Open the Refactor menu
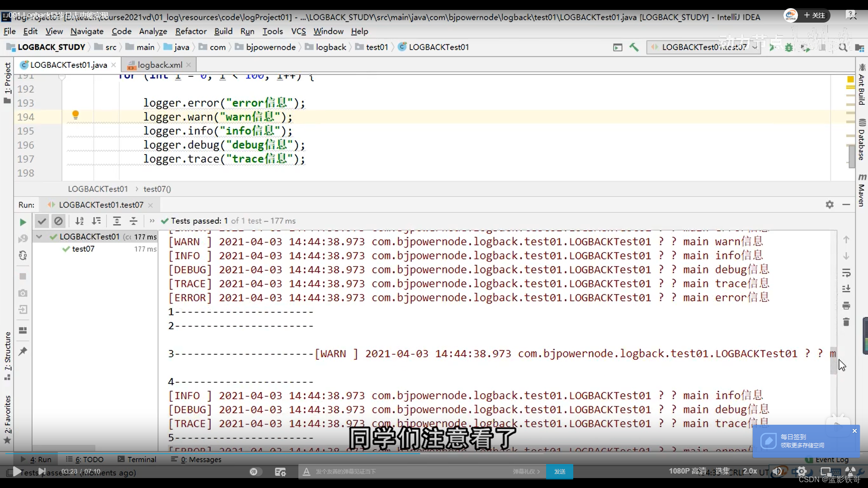Image resolution: width=868 pixels, height=488 pixels. (191, 31)
